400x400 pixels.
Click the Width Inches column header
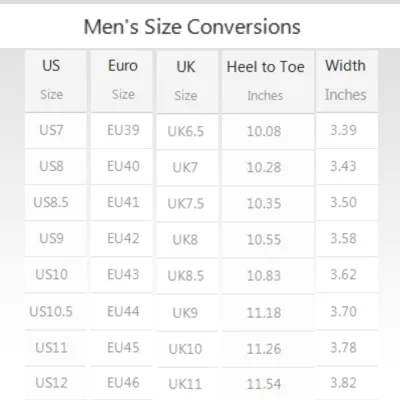(x=347, y=81)
